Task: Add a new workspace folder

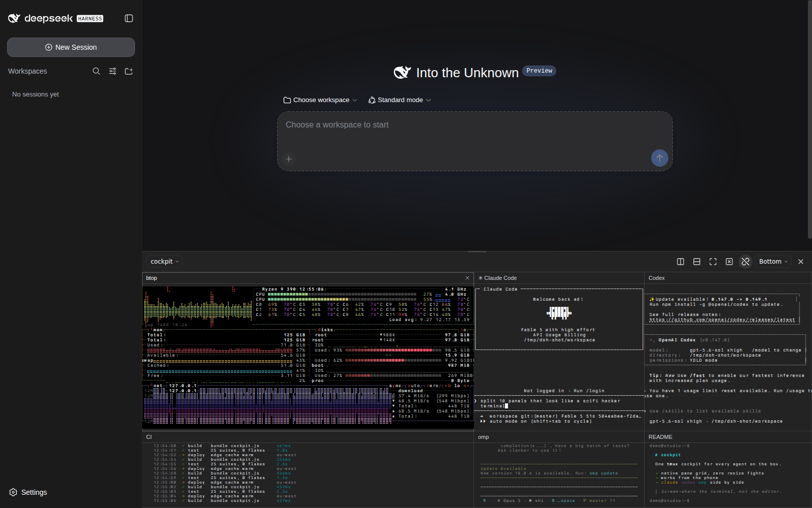Action: (129, 71)
